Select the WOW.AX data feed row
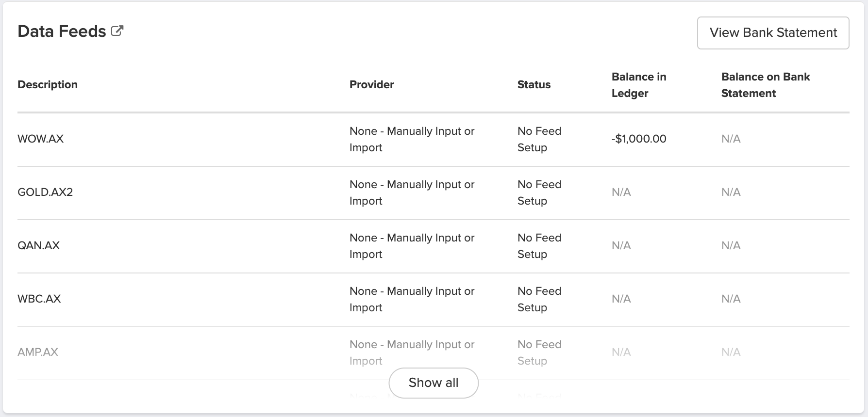The height and width of the screenshot is (417, 868). click(40, 139)
